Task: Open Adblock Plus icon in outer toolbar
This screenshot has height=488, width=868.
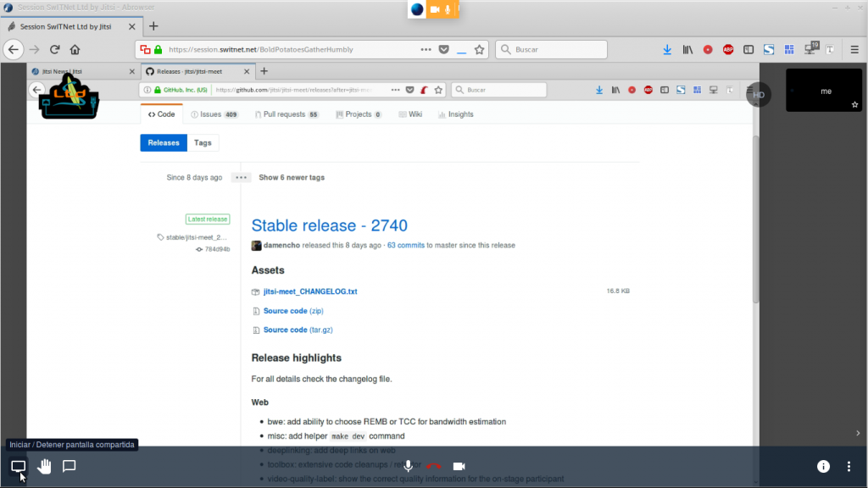Action: pyautogui.click(x=728, y=49)
